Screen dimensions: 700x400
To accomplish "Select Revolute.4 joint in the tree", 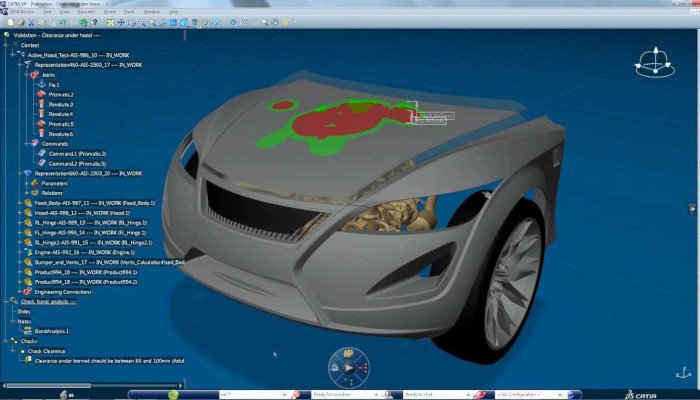I will 60,114.
